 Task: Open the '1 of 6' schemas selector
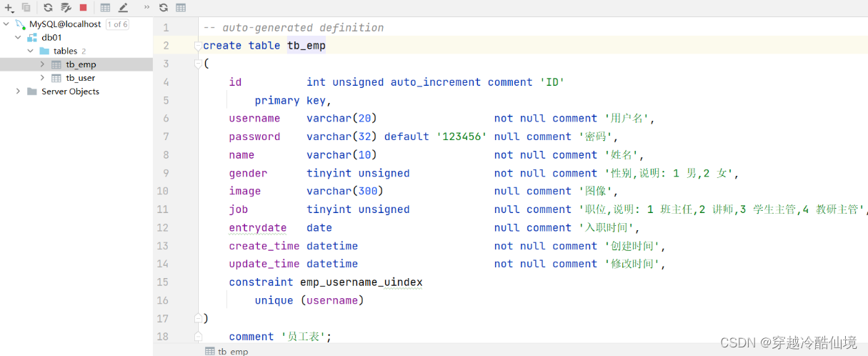click(117, 24)
